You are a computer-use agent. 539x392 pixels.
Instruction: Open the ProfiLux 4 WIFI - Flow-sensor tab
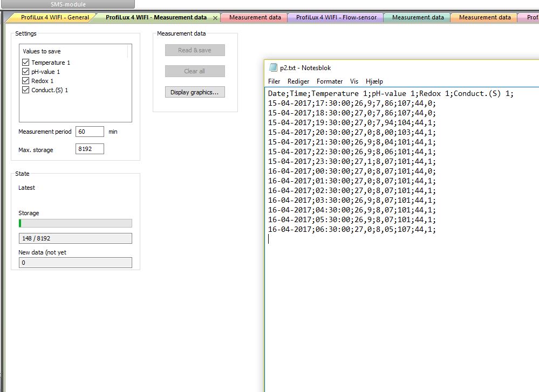click(x=336, y=17)
